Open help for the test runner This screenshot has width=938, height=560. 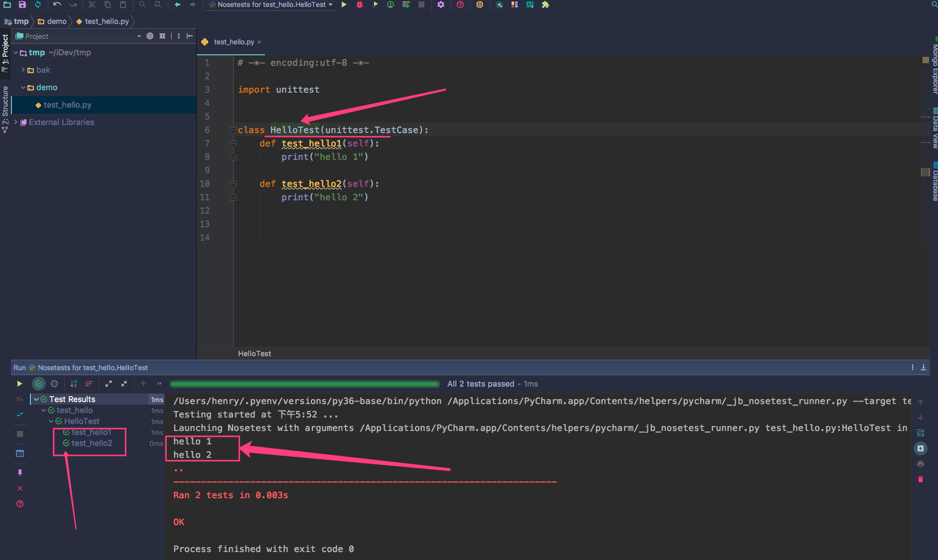tap(20, 504)
